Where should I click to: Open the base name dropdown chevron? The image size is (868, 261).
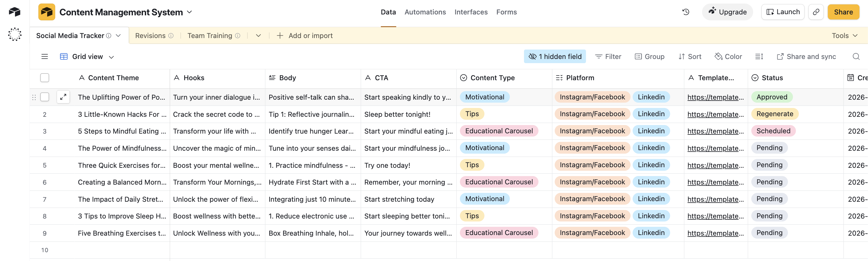click(189, 12)
